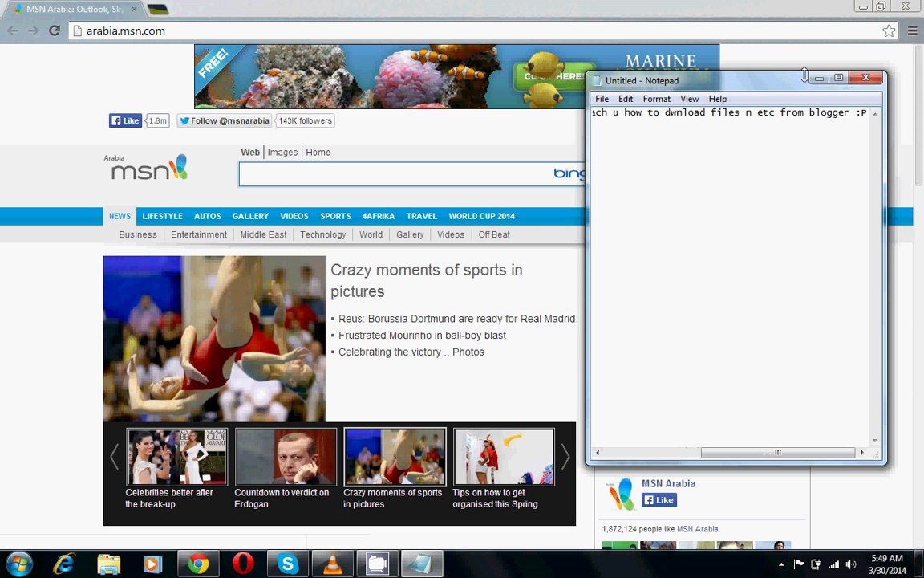
Task: Click into the Bing search field
Action: pyautogui.click(x=393, y=173)
